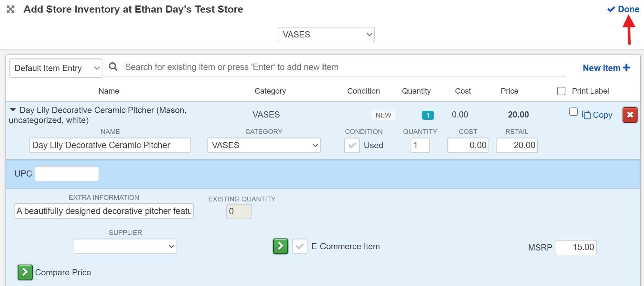This screenshot has height=286, width=644.
Task: Click the New Item link
Action: [606, 68]
